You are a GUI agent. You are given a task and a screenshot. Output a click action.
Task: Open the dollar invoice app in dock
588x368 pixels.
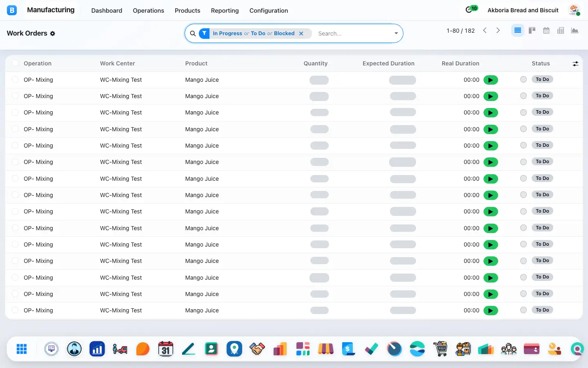349,349
